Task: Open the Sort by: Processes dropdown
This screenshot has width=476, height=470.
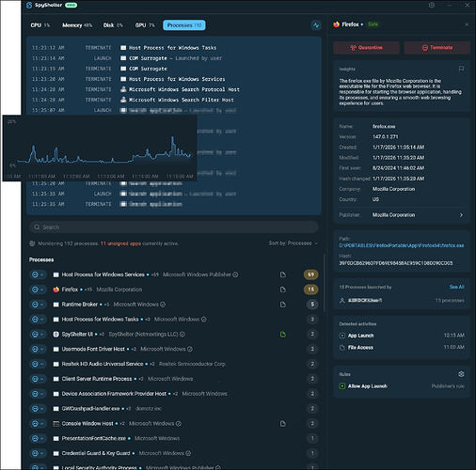Action: coord(294,243)
